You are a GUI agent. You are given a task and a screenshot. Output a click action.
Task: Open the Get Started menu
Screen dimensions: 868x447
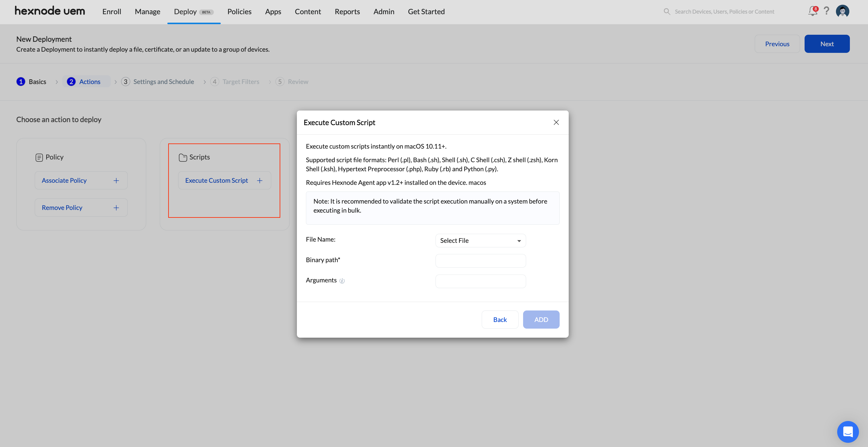[426, 11]
